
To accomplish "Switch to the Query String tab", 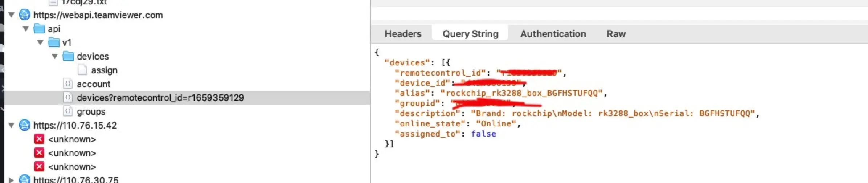I will pyautogui.click(x=470, y=34).
